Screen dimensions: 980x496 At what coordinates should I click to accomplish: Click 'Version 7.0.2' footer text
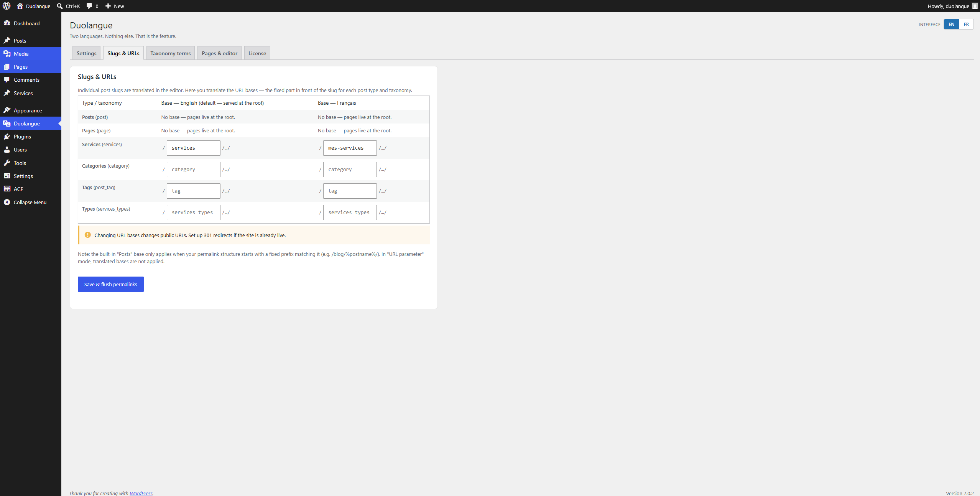click(960, 493)
